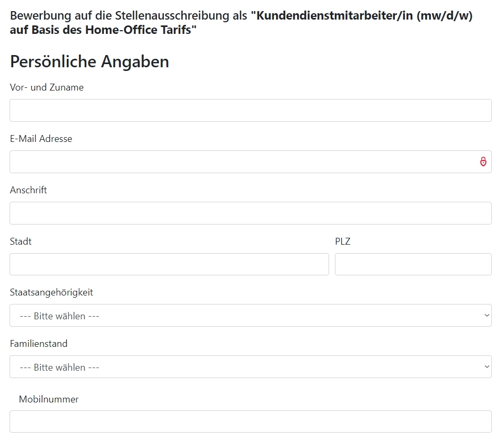Select the Anschrift address field
The image size is (504, 439).
(x=250, y=213)
